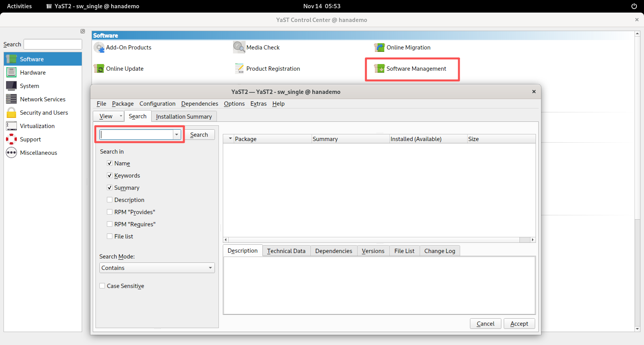Enable the Case Sensitive checkbox
Screen dimensions: 644x345
point(102,286)
